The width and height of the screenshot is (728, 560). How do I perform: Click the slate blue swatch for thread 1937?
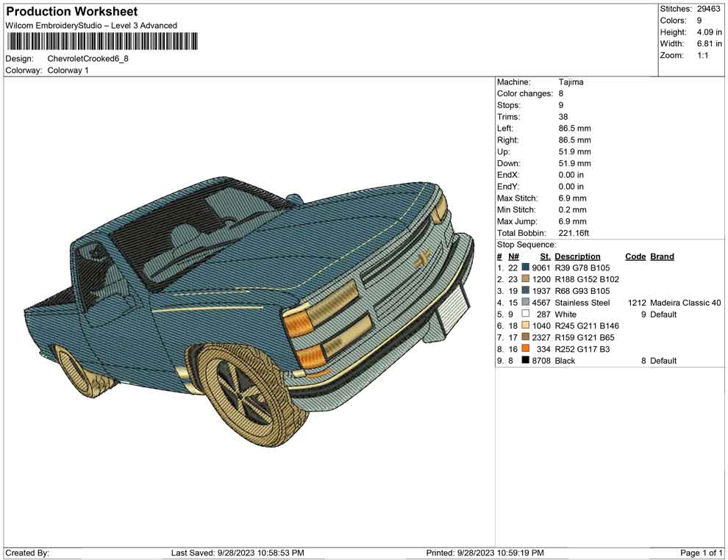click(x=526, y=291)
